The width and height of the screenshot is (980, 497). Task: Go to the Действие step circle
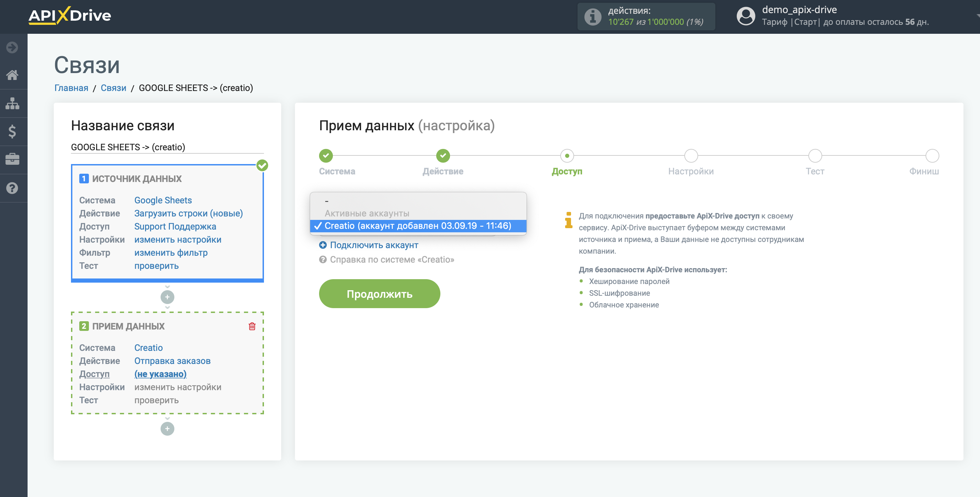tap(443, 156)
